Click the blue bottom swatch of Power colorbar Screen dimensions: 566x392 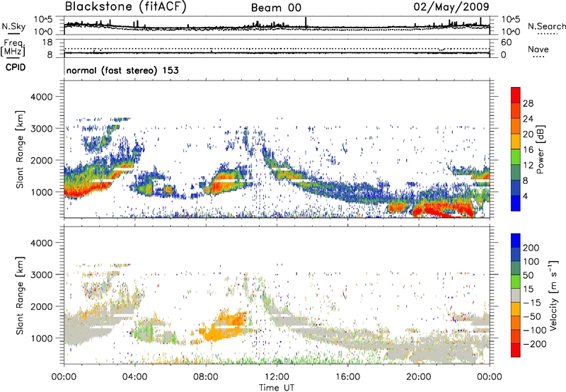pyautogui.click(x=516, y=203)
